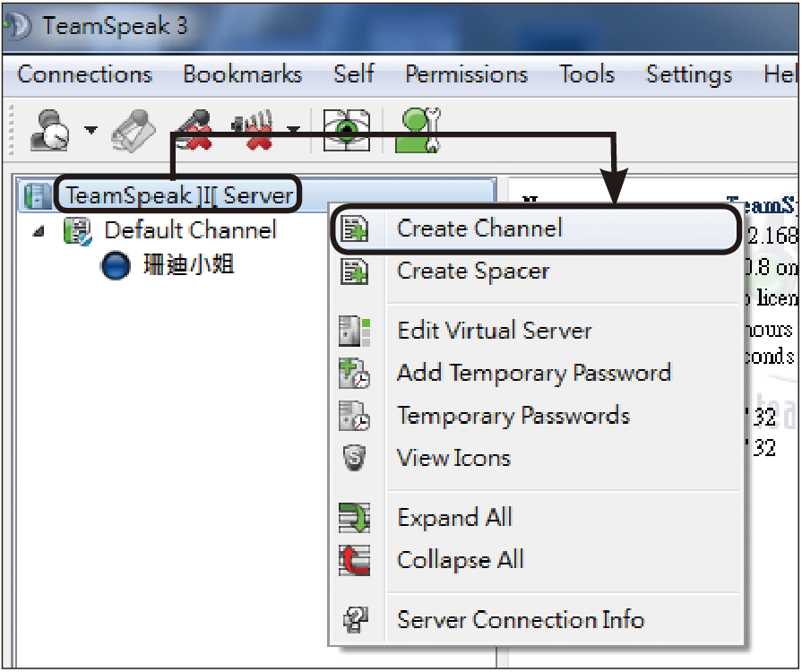
Task: Click the contacts manager green user icon
Action: coord(418,130)
